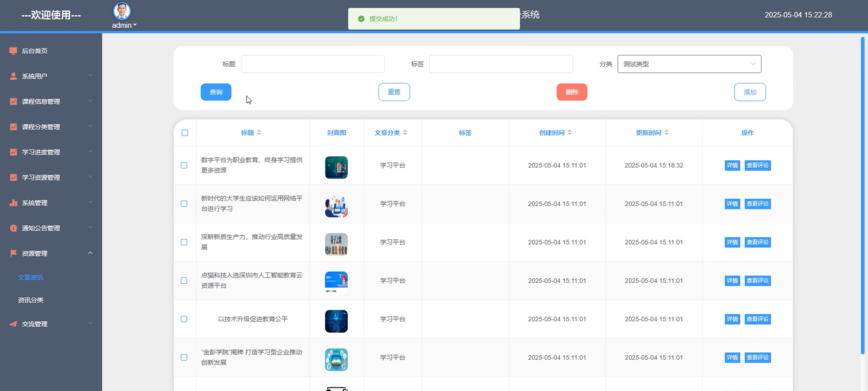Click the 标题 search input field
Viewport: 868px width, 391px height.
pyautogui.click(x=313, y=64)
